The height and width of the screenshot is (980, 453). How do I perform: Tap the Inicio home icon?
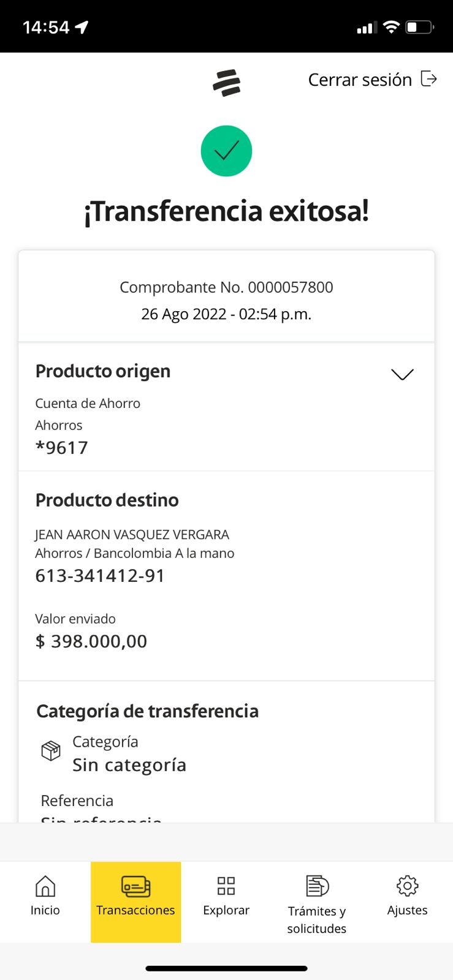point(45,886)
